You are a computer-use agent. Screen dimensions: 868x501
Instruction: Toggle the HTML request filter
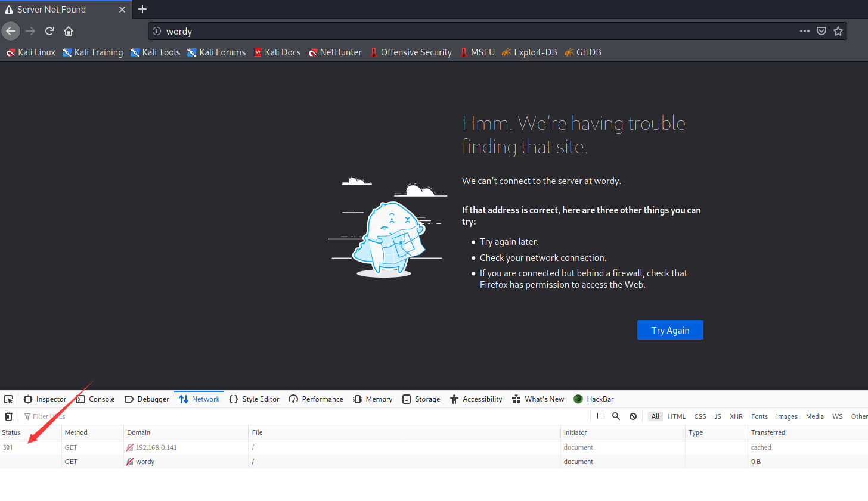coord(677,416)
